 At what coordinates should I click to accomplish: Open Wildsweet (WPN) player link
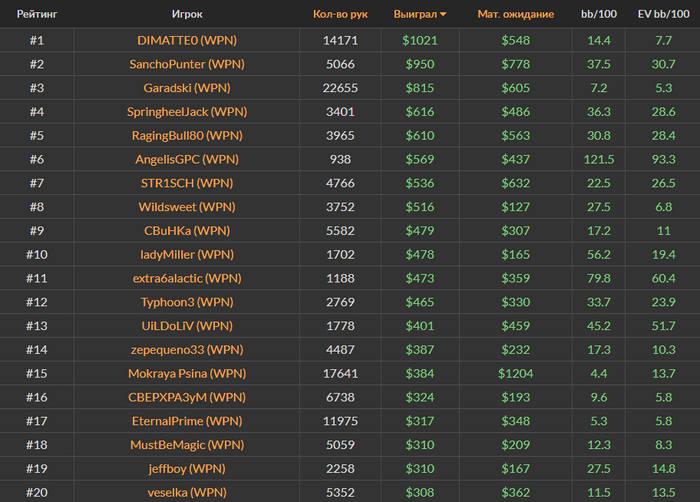pyautogui.click(x=186, y=207)
